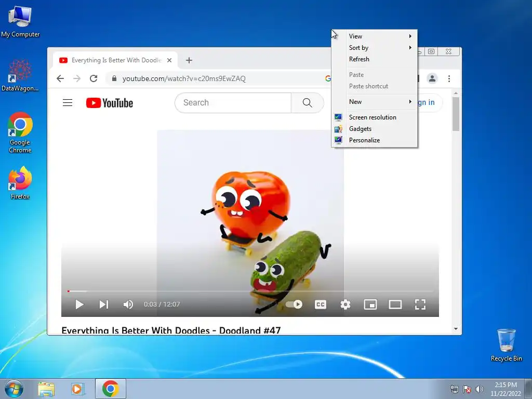
Task: Open Gadgets from context menu
Action: (374, 129)
